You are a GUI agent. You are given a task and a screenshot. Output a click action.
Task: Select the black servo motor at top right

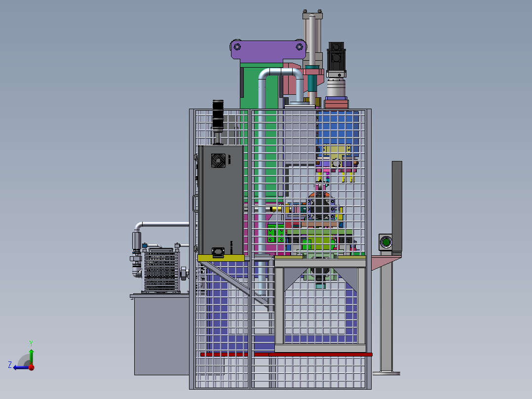tap(336, 56)
